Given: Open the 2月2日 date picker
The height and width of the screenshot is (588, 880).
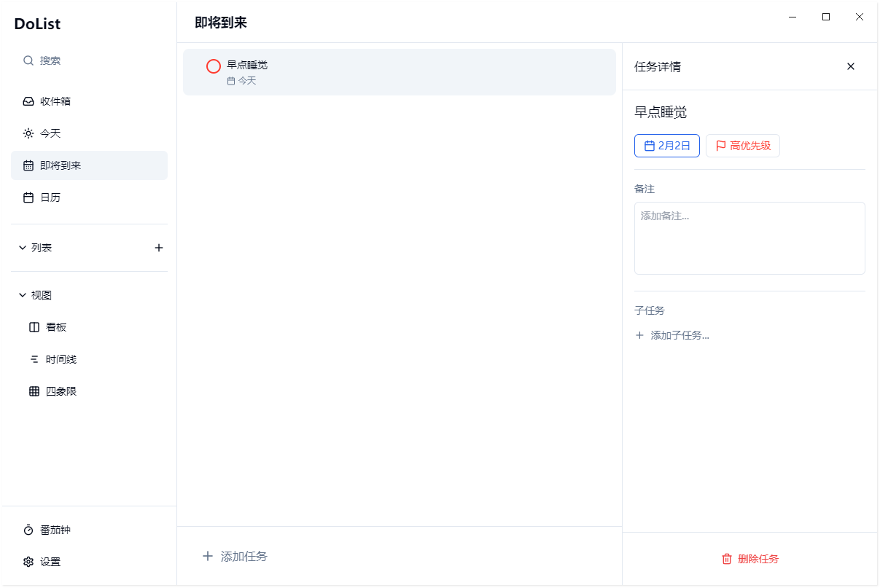Looking at the screenshot, I should (x=666, y=146).
